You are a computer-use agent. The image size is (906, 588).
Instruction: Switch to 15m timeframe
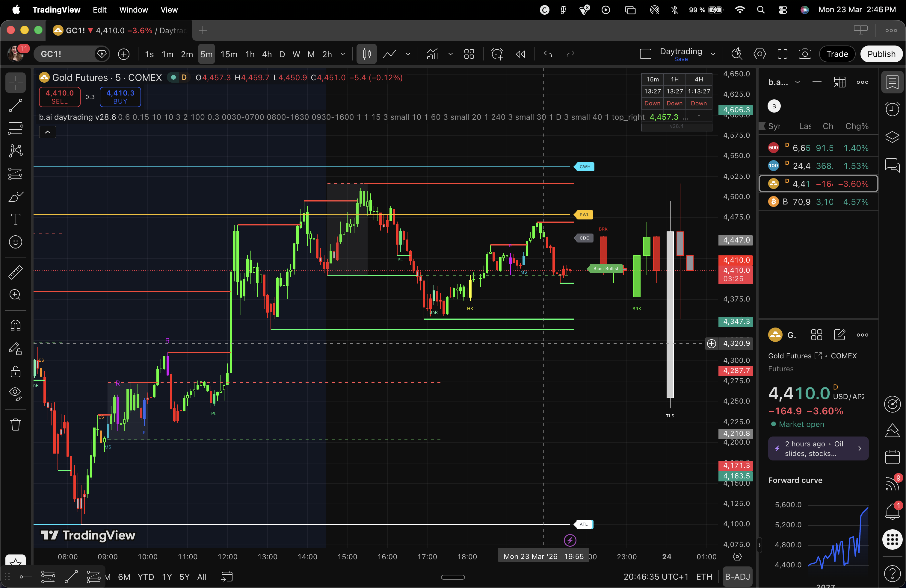pyautogui.click(x=229, y=54)
